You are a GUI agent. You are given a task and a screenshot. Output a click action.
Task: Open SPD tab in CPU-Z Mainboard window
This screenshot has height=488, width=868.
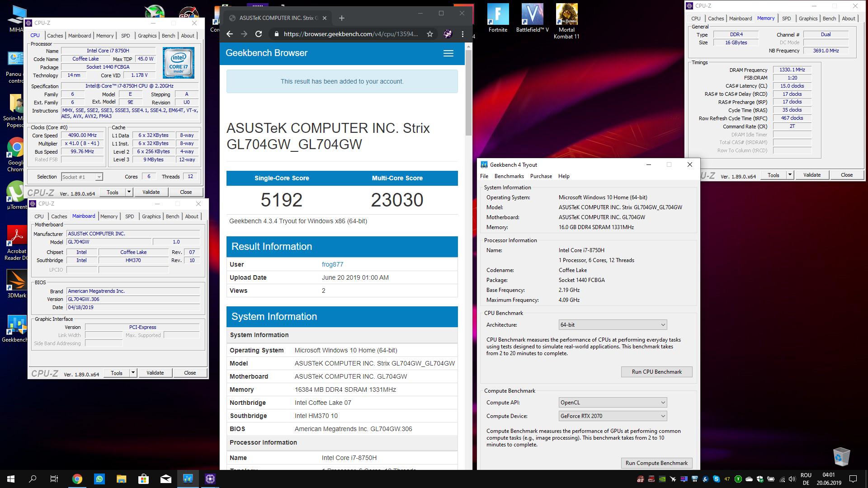pos(129,216)
